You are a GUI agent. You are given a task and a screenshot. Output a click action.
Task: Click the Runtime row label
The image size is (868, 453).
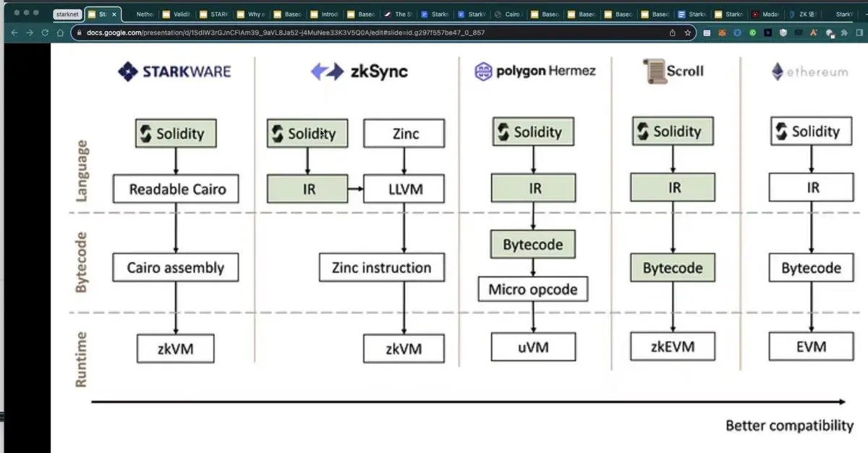pyautogui.click(x=82, y=358)
